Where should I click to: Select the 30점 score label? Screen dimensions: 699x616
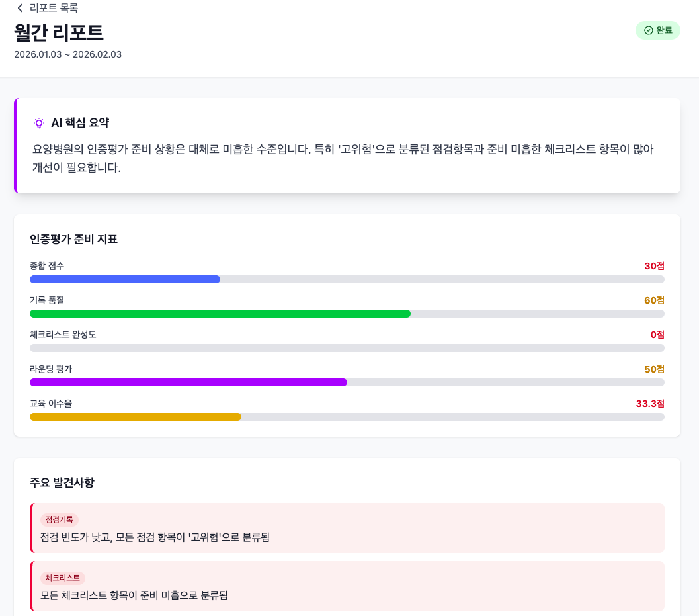[654, 265]
